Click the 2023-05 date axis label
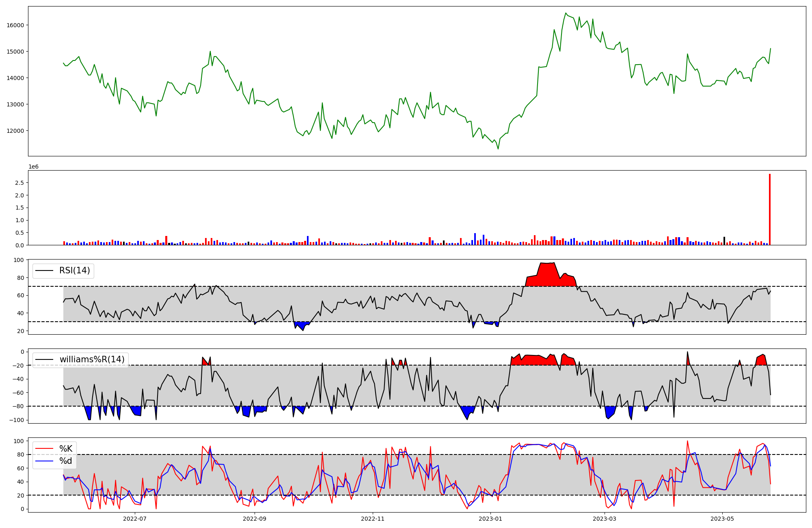 click(x=722, y=519)
